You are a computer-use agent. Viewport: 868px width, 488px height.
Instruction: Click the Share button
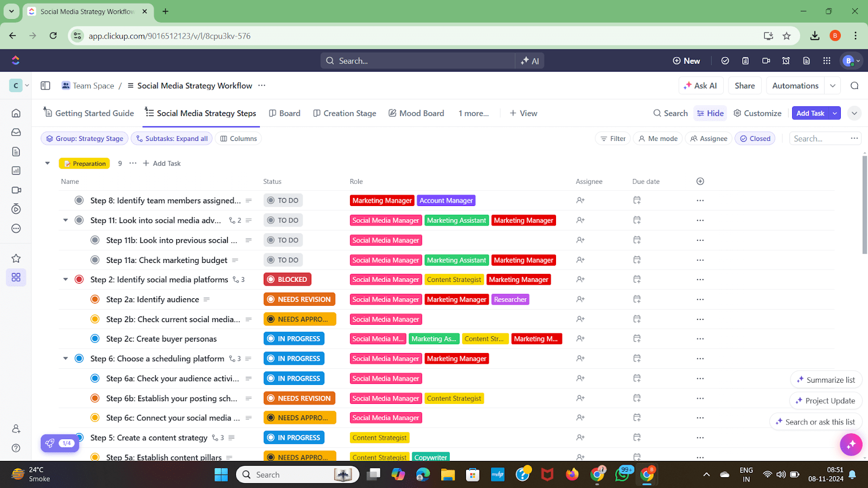coord(745,86)
